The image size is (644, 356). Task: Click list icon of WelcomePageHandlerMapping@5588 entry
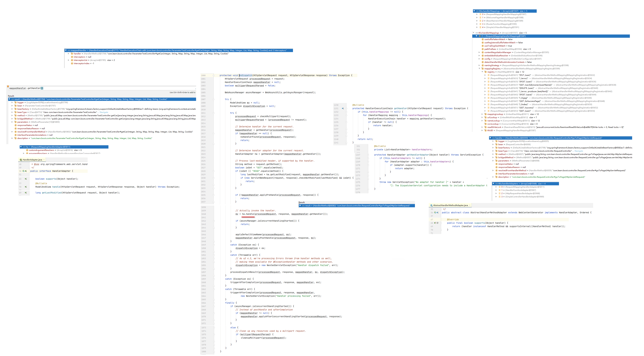tap(480, 18)
